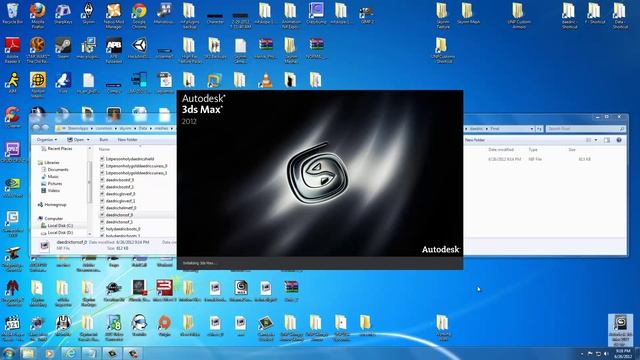This screenshot has height=360, width=640.
Task: Toggle the preview pane button in right Explorer
Action: [x=607, y=140]
